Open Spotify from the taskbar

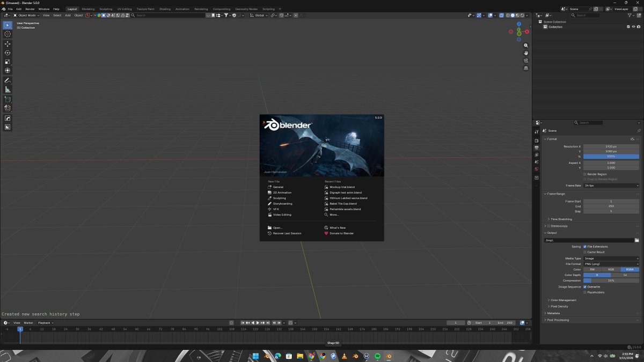pos(378,356)
